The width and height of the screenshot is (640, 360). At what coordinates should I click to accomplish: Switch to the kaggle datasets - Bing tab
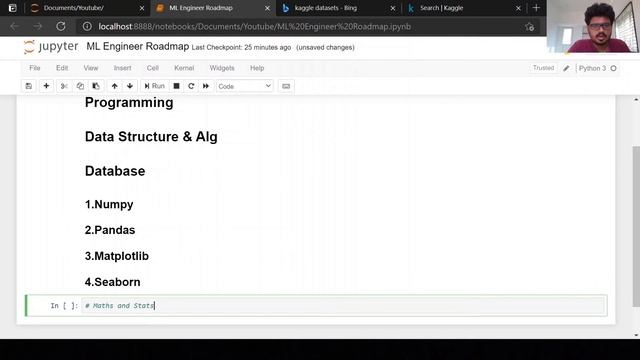338,8
